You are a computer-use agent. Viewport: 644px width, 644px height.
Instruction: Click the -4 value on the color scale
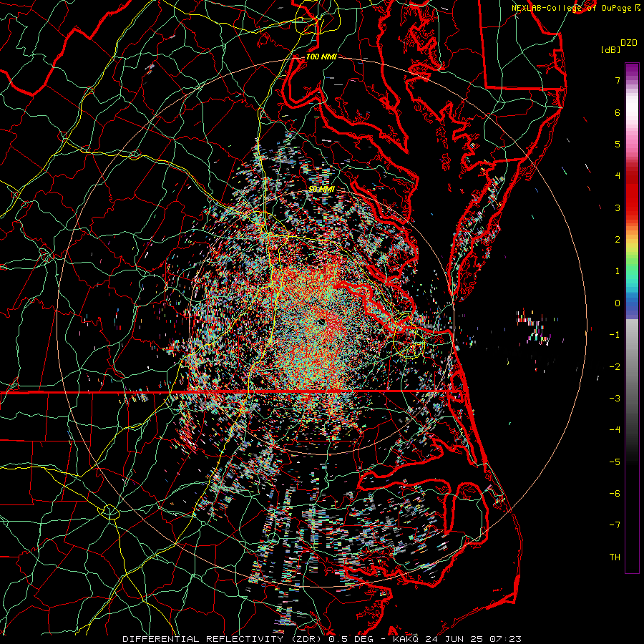point(615,429)
